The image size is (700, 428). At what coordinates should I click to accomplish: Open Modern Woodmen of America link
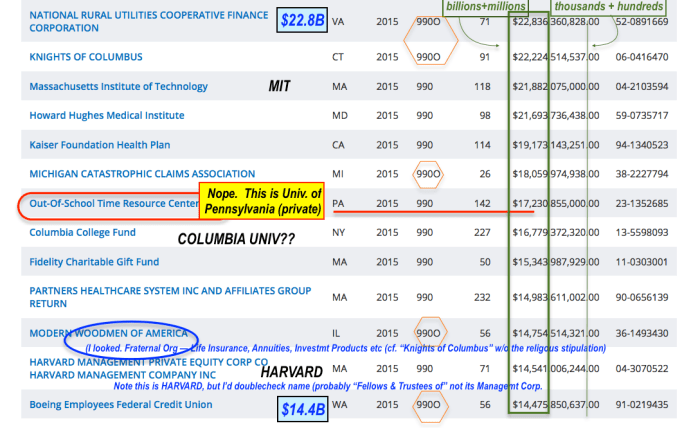109,332
